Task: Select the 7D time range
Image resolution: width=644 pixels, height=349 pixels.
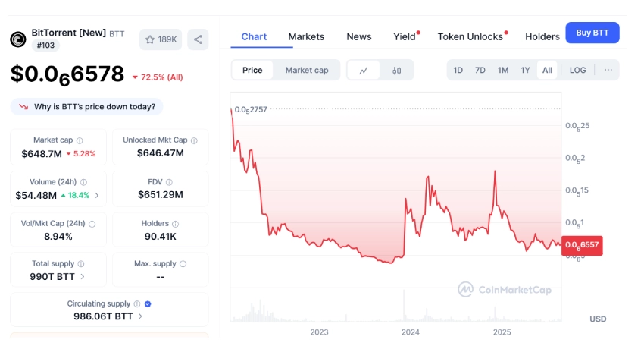Action: tap(480, 70)
